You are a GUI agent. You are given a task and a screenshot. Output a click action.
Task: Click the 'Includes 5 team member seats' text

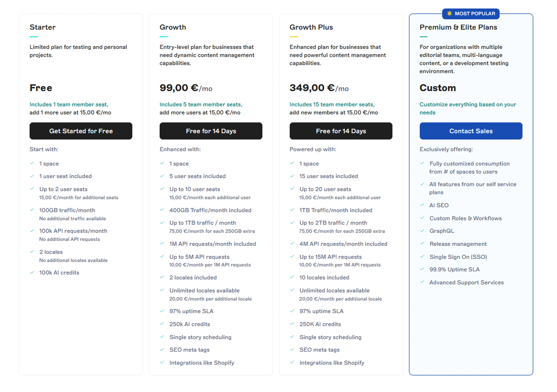click(201, 104)
